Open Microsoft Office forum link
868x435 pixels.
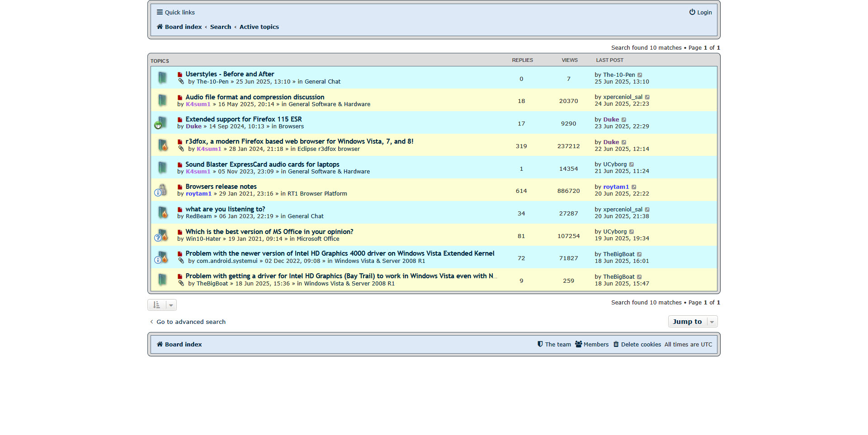[x=317, y=239]
